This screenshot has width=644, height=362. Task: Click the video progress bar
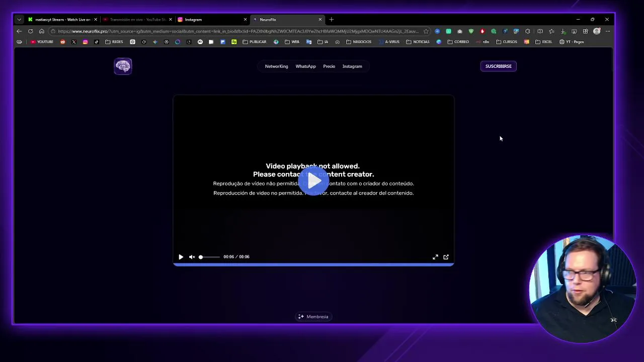(313, 264)
